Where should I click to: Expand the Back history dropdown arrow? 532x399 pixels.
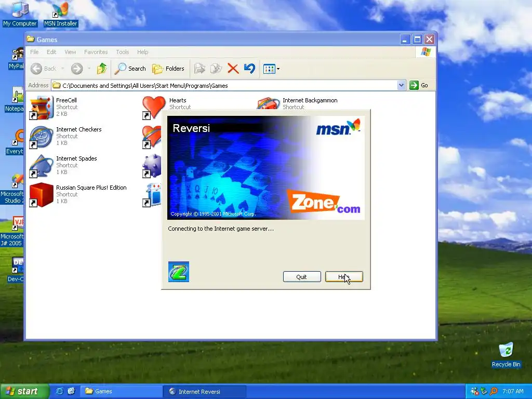(x=63, y=69)
